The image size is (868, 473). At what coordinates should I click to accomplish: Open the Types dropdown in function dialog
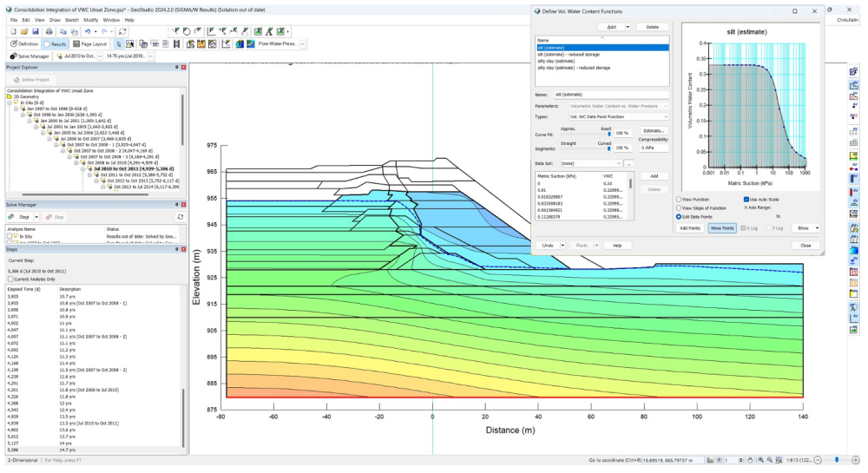pyautogui.click(x=619, y=116)
